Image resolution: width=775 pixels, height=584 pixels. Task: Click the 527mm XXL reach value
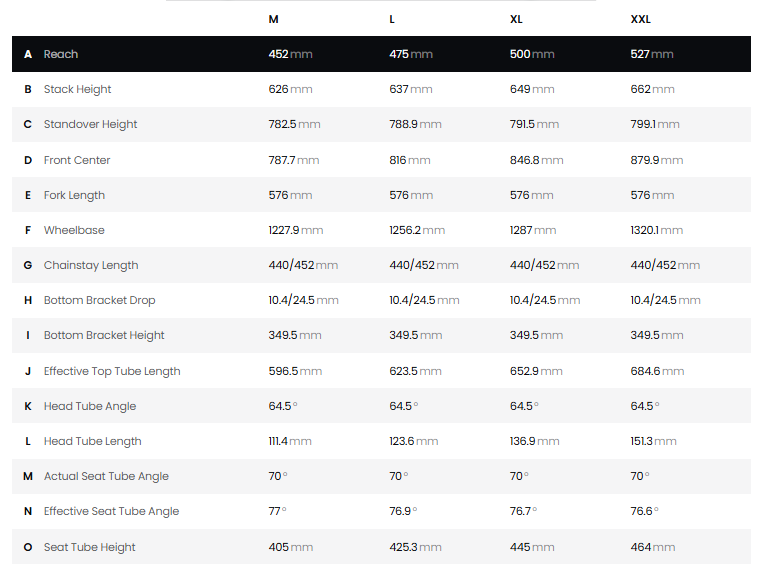(651, 54)
